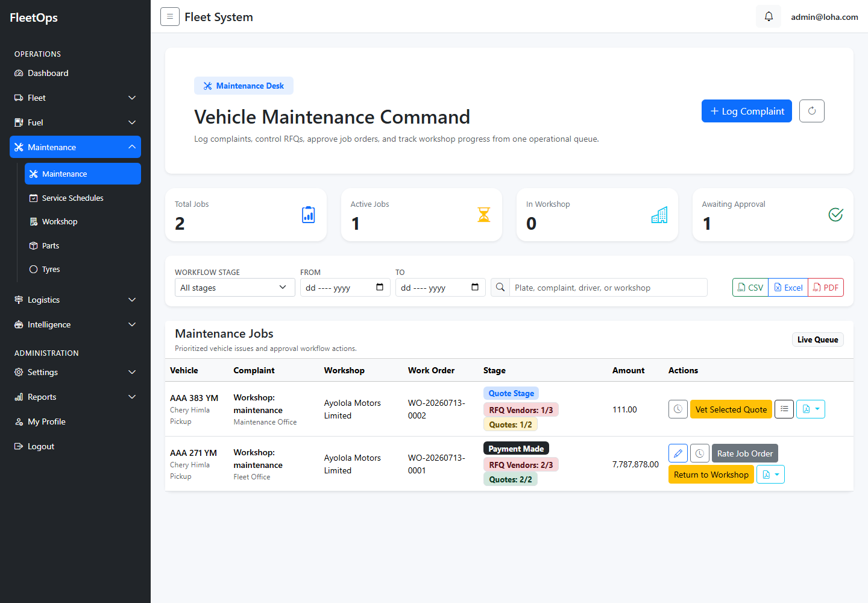This screenshot has width=868, height=603.
Task: Click the plate, complaint, driver search box
Action: click(x=609, y=288)
